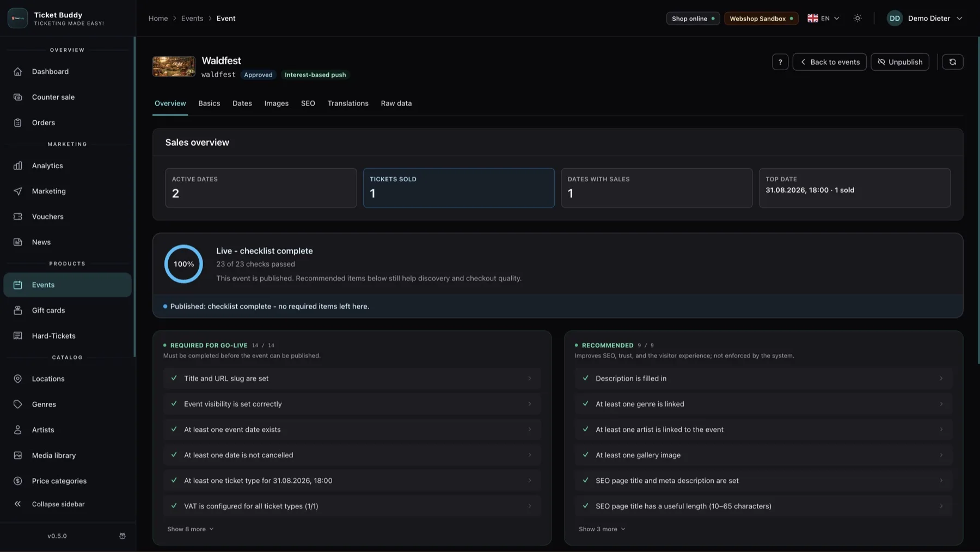Toggle the Shop online status pill
This screenshot has width=980, height=552.
pyautogui.click(x=693, y=19)
